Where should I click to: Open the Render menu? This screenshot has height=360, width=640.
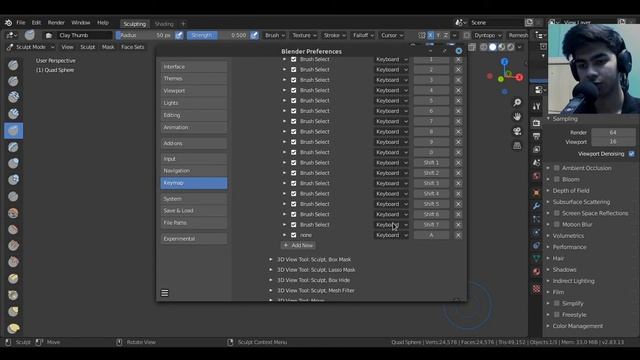56,23
